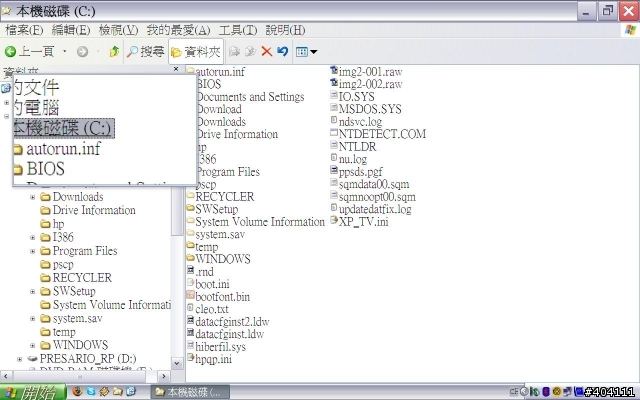The height and width of the screenshot is (400, 640).
Task: Select the .rnd file icon
Action: 190,270
